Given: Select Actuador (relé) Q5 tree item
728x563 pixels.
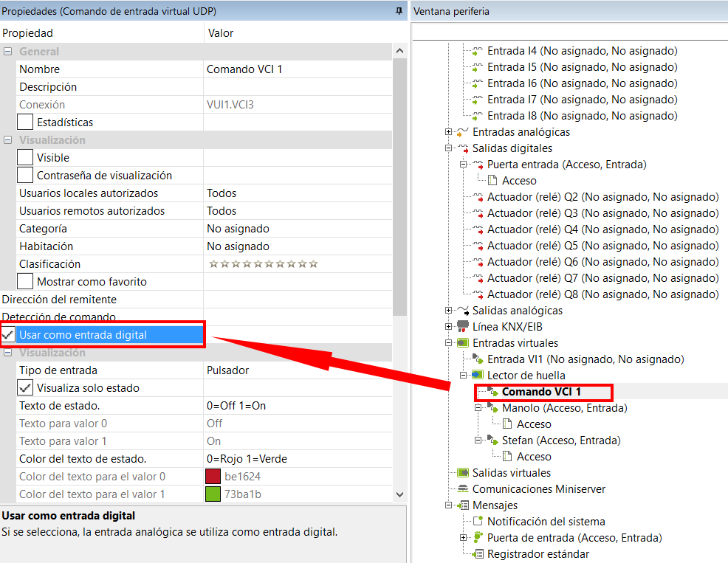Looking at the screenshot, I should [x=602, y=245].
